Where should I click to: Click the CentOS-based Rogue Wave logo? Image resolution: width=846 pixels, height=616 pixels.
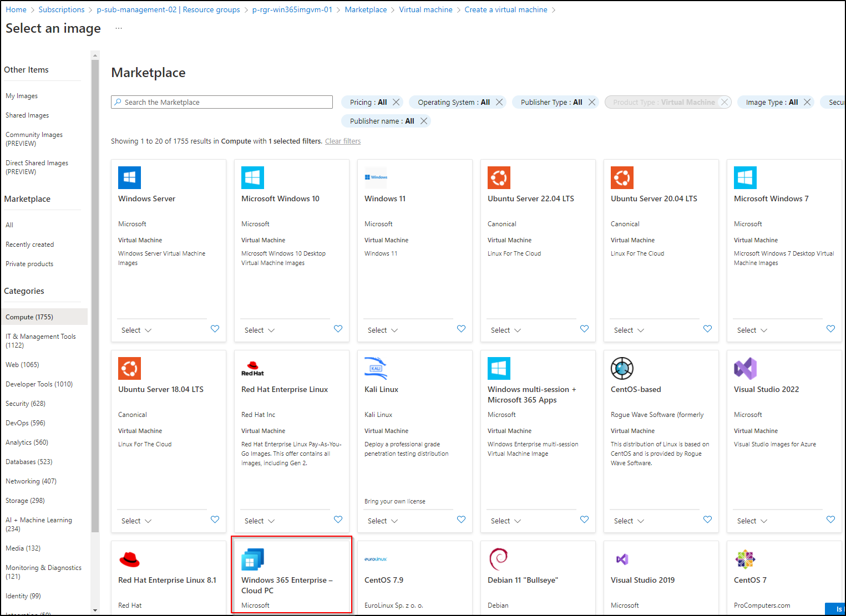pos(622,369)
